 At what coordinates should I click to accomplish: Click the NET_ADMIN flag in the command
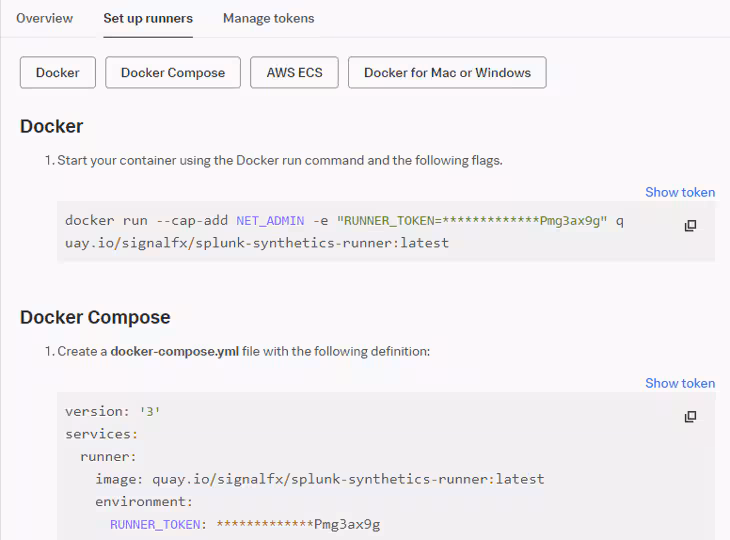270,221
